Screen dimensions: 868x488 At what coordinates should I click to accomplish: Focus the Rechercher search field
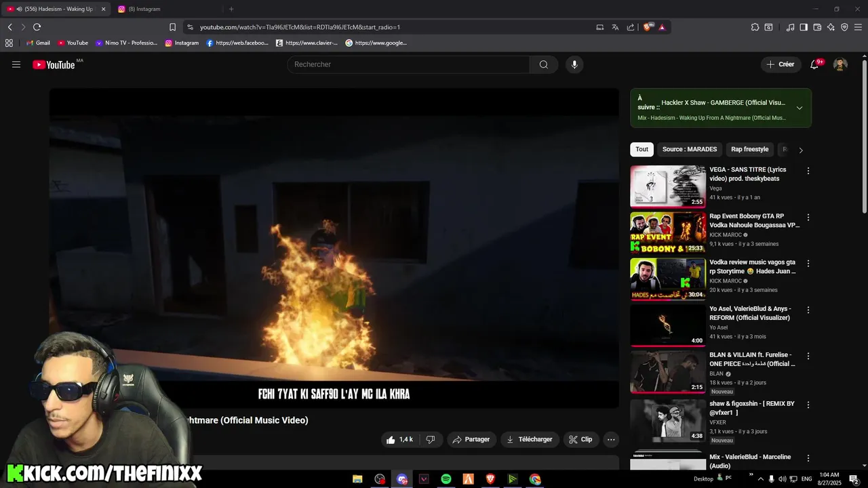tap(408, 64)
